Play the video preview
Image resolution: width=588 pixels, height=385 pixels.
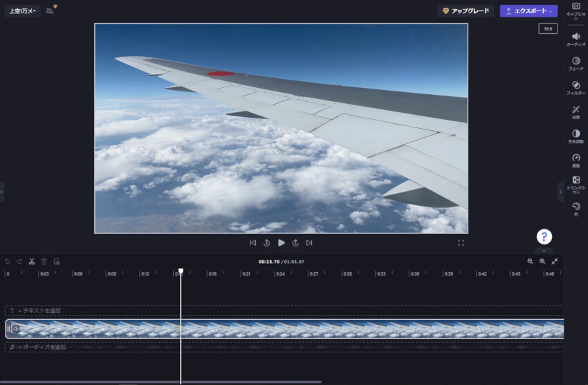click(x=281, y=243)
